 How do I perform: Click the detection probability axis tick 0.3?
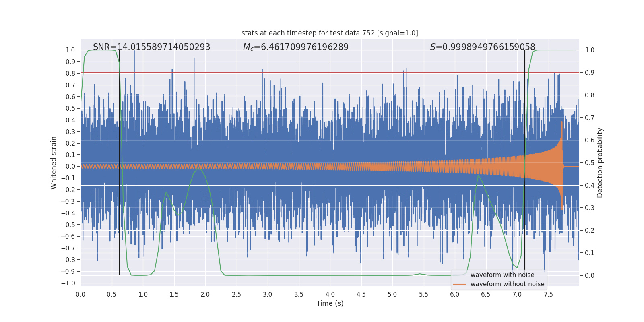tap(590, 208)
